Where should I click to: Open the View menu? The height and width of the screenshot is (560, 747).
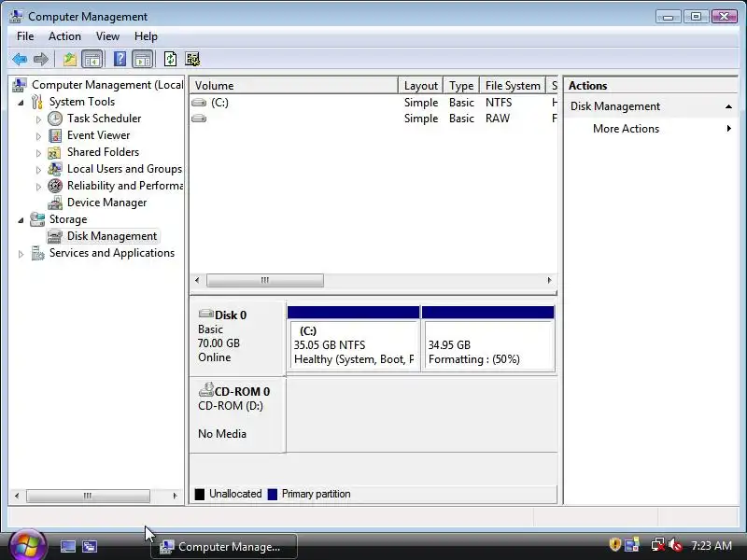107,36
